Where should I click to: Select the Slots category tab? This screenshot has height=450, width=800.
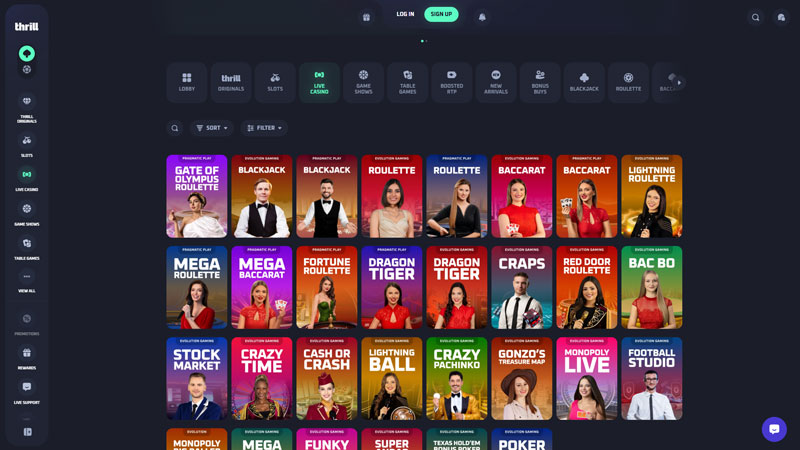coord(275,83)
